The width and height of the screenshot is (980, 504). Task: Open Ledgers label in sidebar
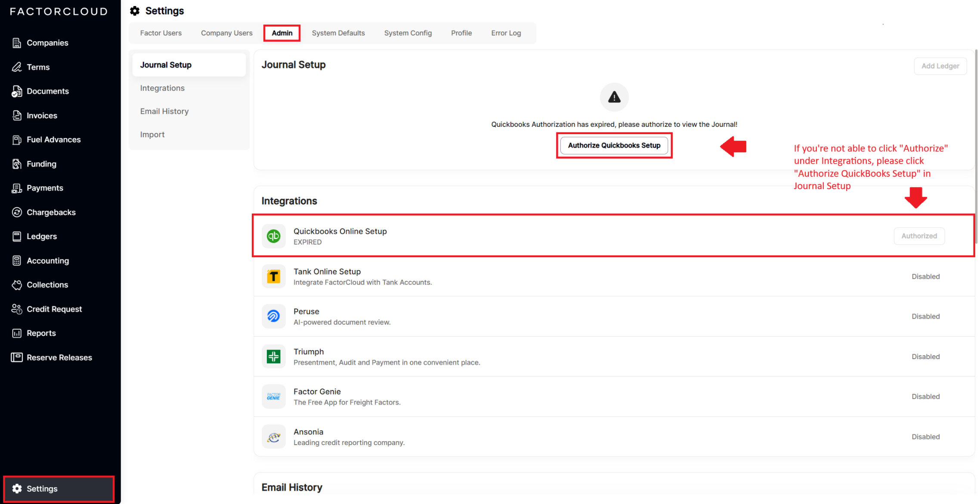[42, 237]
